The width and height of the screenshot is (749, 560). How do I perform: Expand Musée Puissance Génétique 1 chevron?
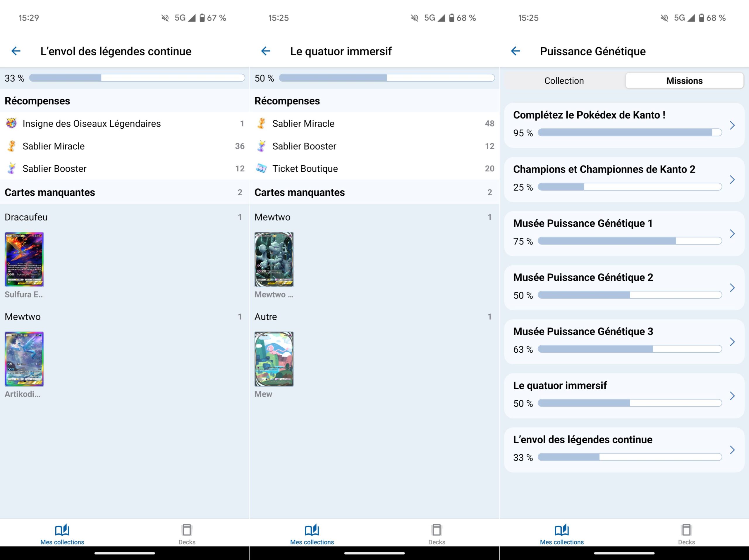pos(732,234)
